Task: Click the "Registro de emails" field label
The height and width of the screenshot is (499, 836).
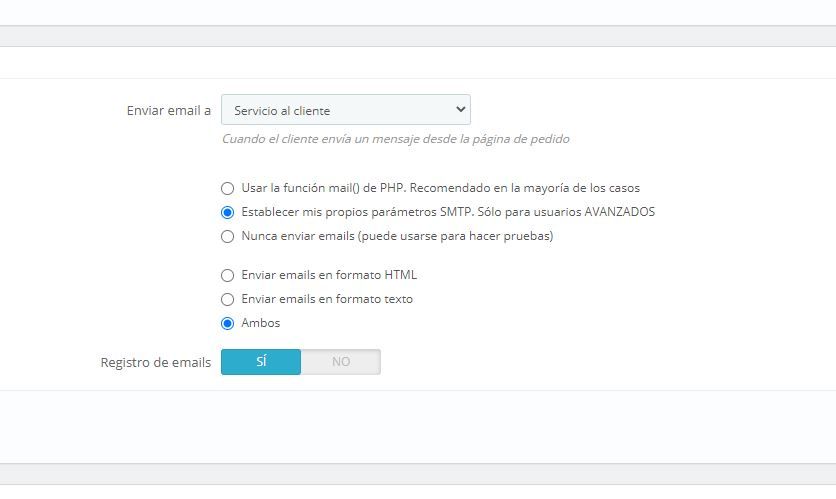Action: (x=156, y=362)
